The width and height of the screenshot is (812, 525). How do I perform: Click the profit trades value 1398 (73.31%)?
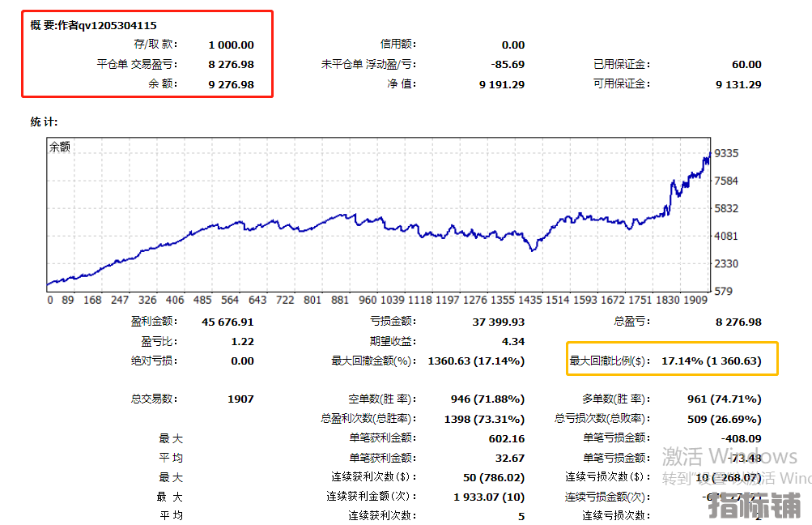pyautogui.click(x=484, y=420)
